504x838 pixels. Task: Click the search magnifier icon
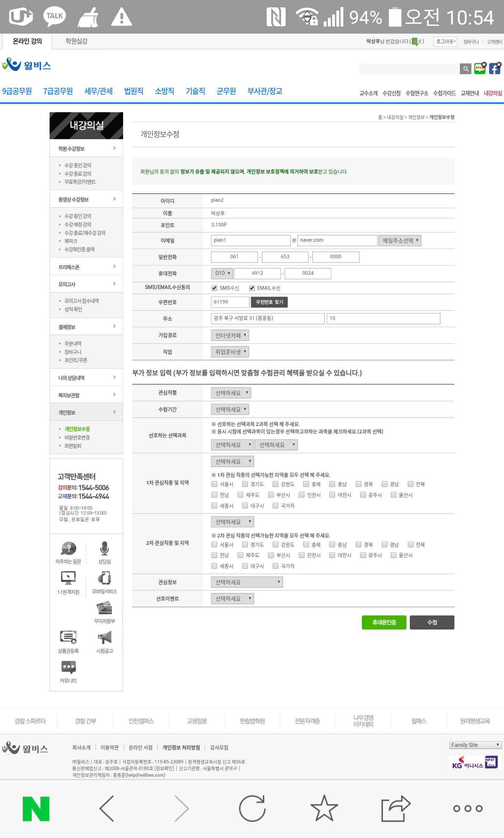coord(465,69)
